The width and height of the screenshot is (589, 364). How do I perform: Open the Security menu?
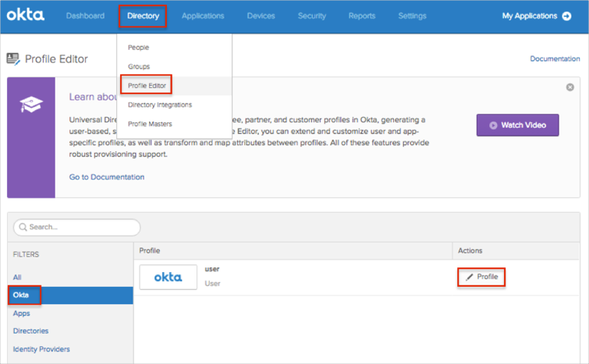click(311, 16)
